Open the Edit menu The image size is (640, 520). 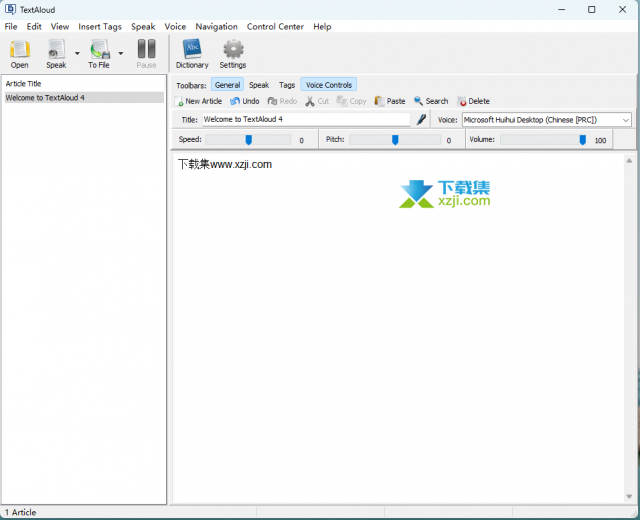pos(34,27)
